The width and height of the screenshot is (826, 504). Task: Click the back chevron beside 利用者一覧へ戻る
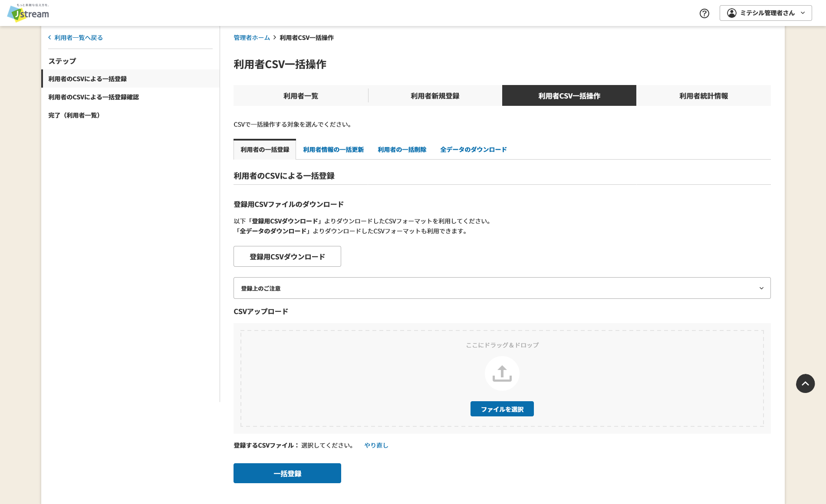pyautogui.click(x=49, y=38)
